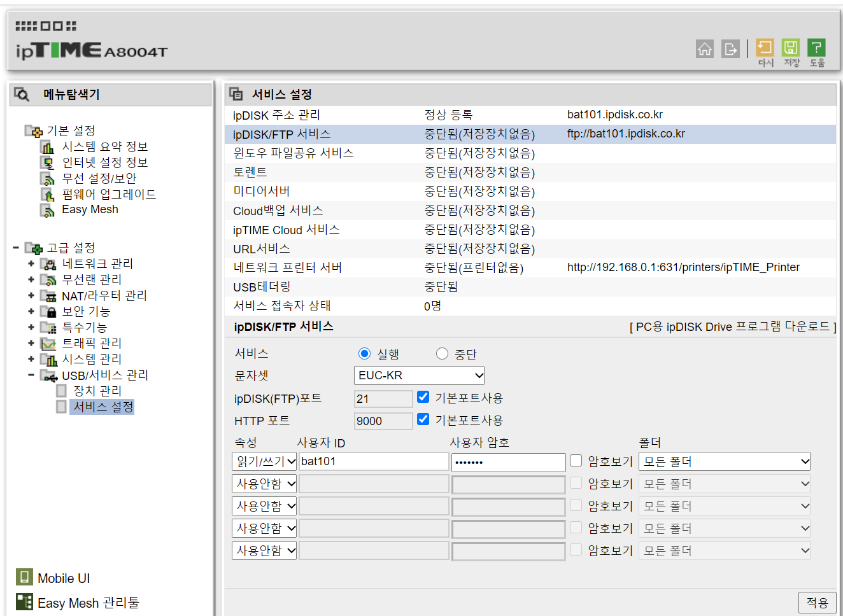Open the first 사용안함 attribute dropdown
The height and width of the screenshot is (616, 843).
(x=264, y=484)
